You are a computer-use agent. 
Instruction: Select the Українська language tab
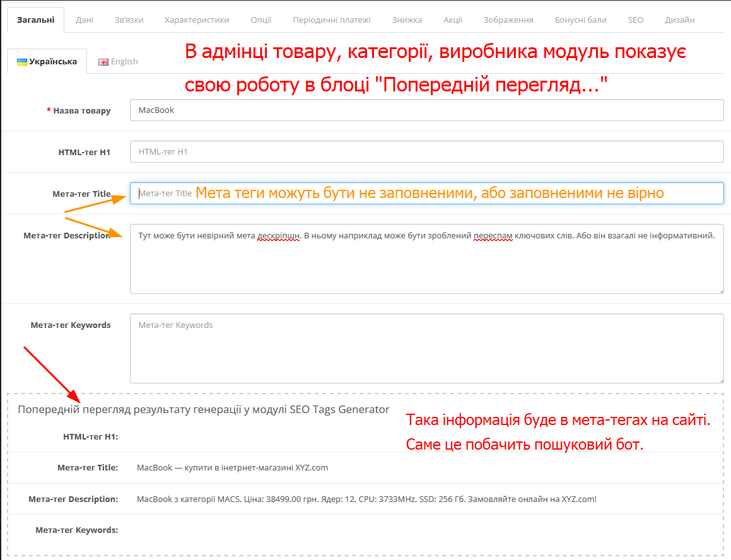(x=47, y=62)
